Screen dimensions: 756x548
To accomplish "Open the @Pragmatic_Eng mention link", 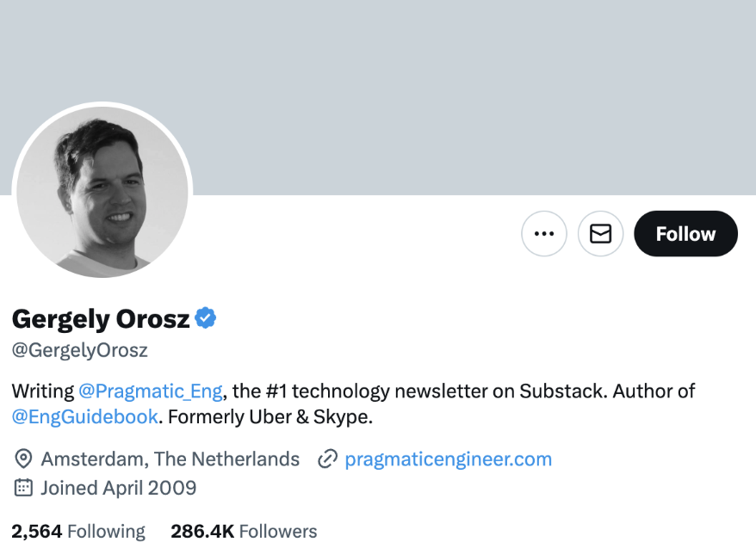I will pyautogui.click(x=151, y=391).
